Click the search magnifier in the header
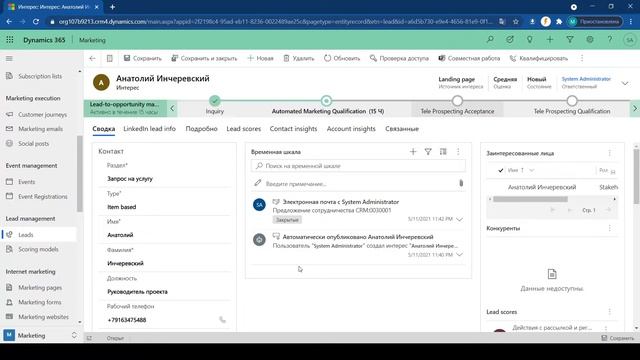This screenshot has width=640, height=360. pyautogui.click(x=490, y=40)
